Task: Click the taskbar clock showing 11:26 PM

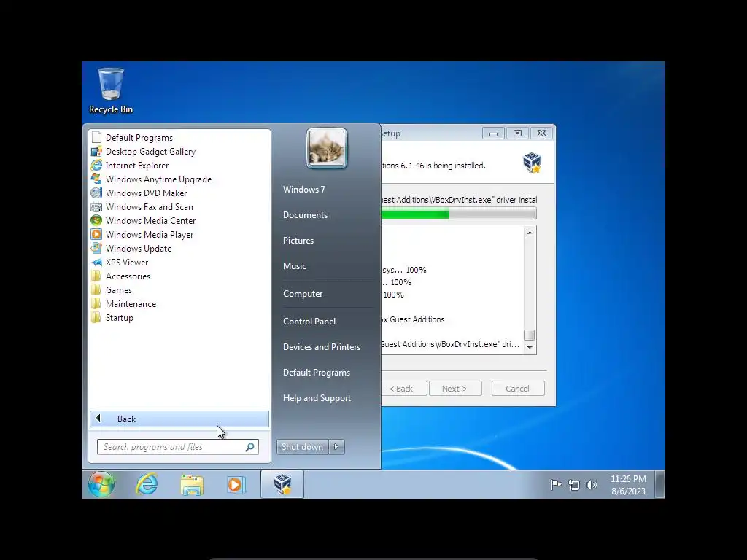Action: point(628,485)
